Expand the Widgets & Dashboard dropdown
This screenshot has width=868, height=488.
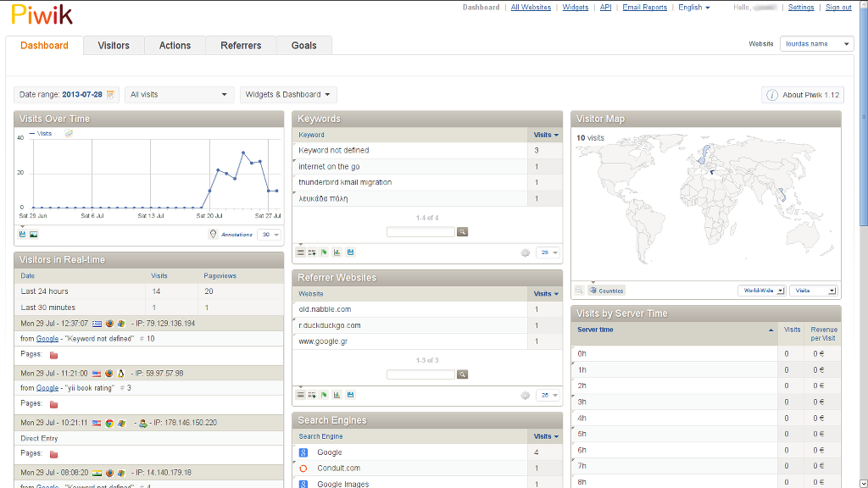pyautogui.click(x=288, y=95)
